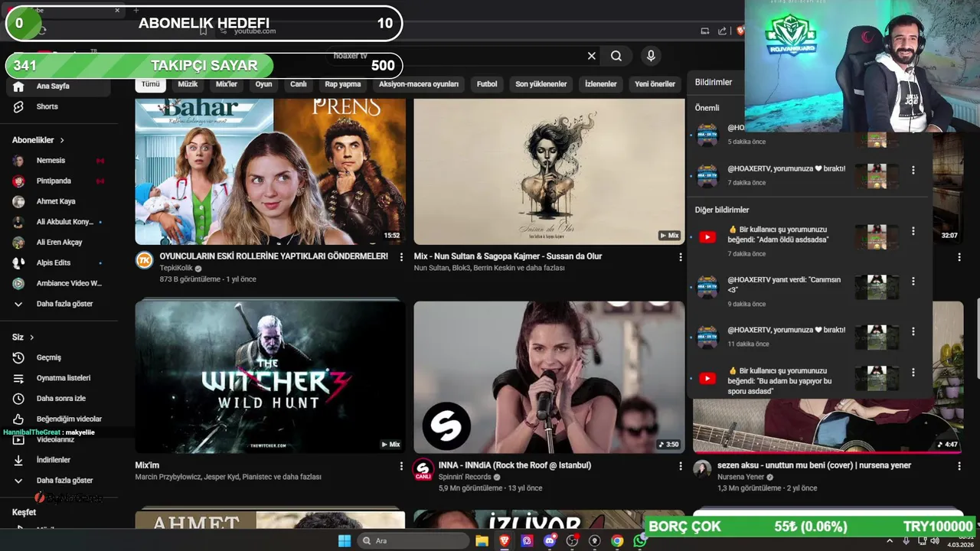The image size is (980, 551).
Task: Open WhatsApp from taskbar
Action: pos(639,541)
